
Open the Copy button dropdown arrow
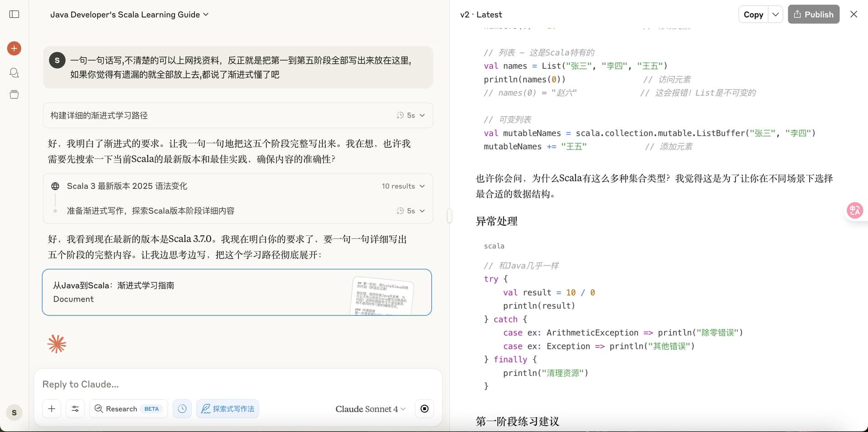(776, 14)
